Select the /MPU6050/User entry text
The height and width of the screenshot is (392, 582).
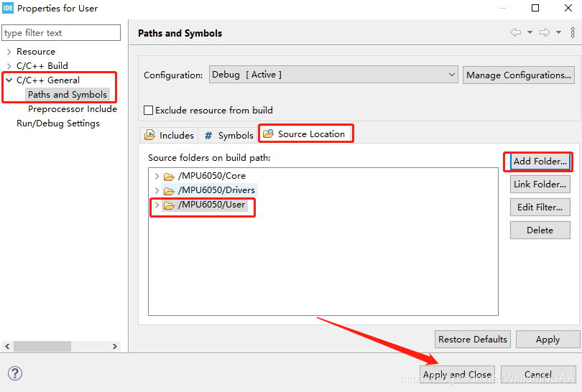pyautogui.click(x=211, y=205)
